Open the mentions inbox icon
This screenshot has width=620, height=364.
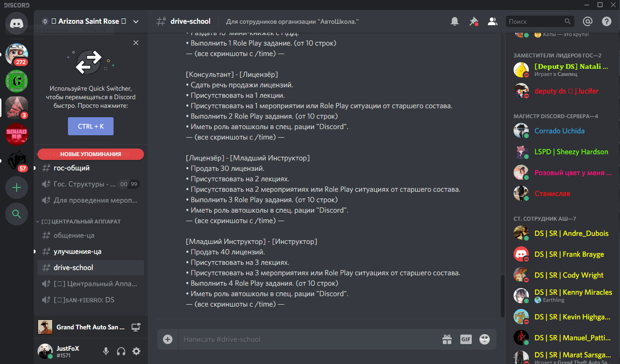(x=588, y=21)
